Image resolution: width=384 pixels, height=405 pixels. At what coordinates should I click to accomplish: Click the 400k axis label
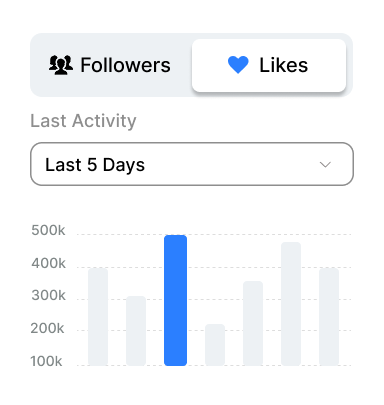pyautogui.click(x=49, y=263)
